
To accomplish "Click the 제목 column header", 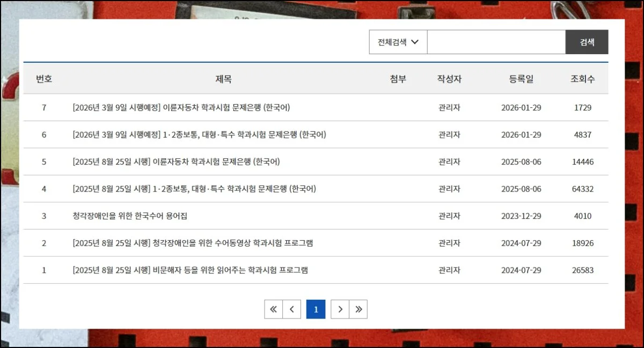I will pos(223,79).
